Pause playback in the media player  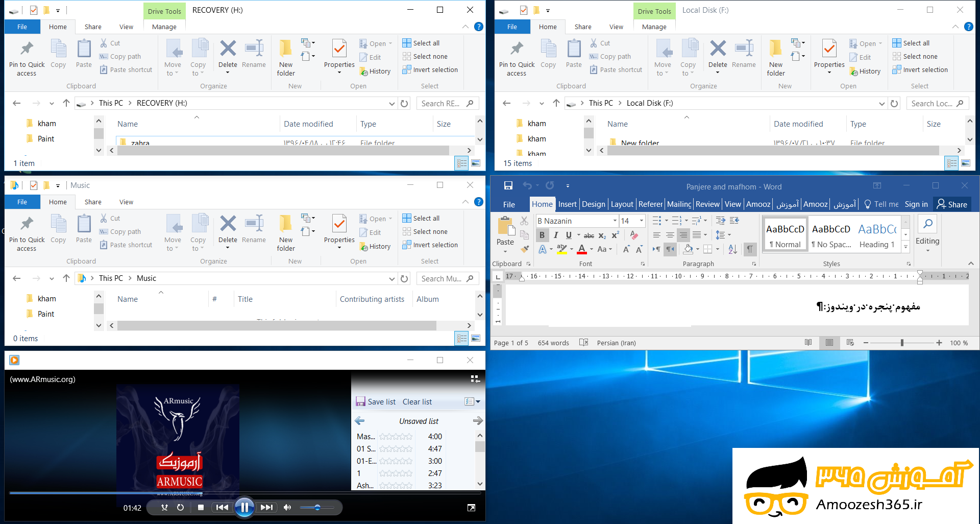244,507
